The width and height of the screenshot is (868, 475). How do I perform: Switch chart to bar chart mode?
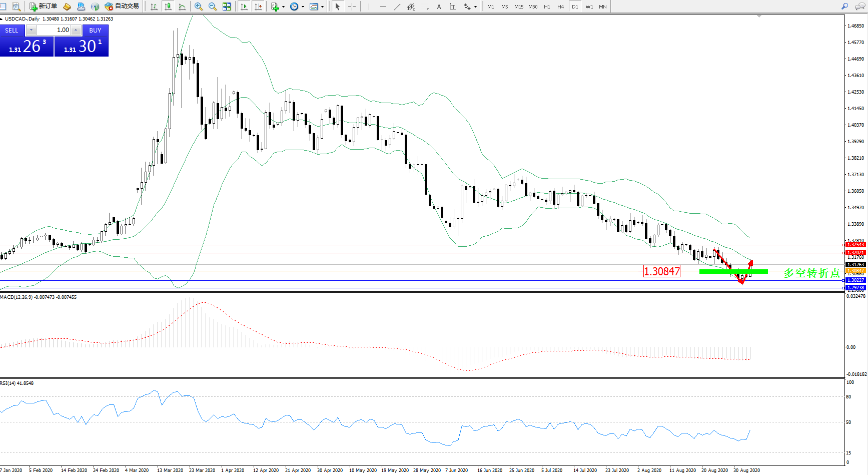[x=154, y=7]
